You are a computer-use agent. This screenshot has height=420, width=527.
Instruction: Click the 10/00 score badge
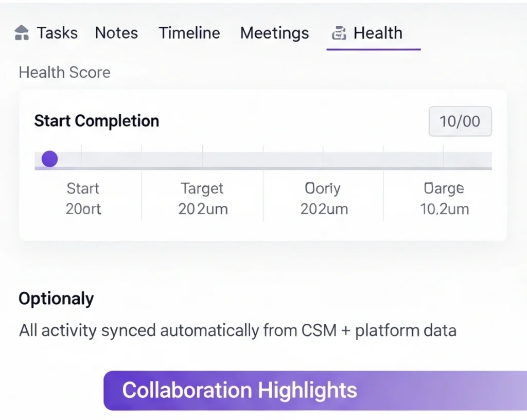(x=460, y=121)
